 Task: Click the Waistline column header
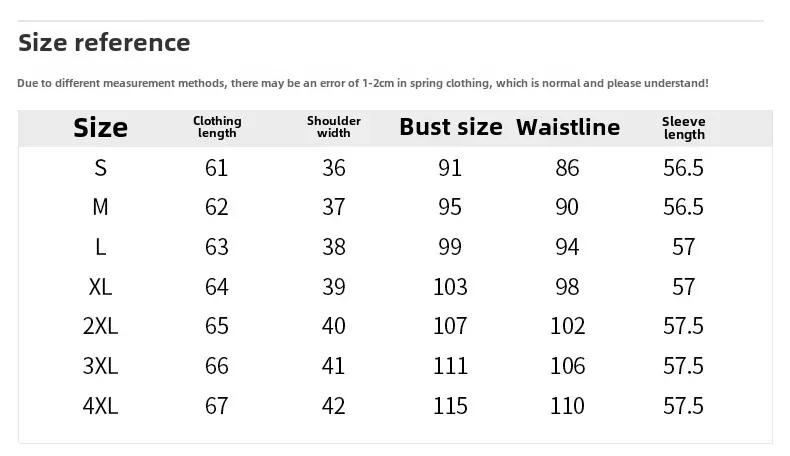click(x=568, y=127)
